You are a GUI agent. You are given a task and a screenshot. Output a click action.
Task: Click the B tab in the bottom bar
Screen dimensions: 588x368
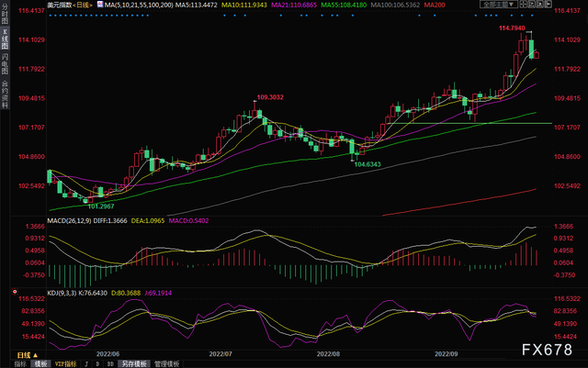pos(98,363)
